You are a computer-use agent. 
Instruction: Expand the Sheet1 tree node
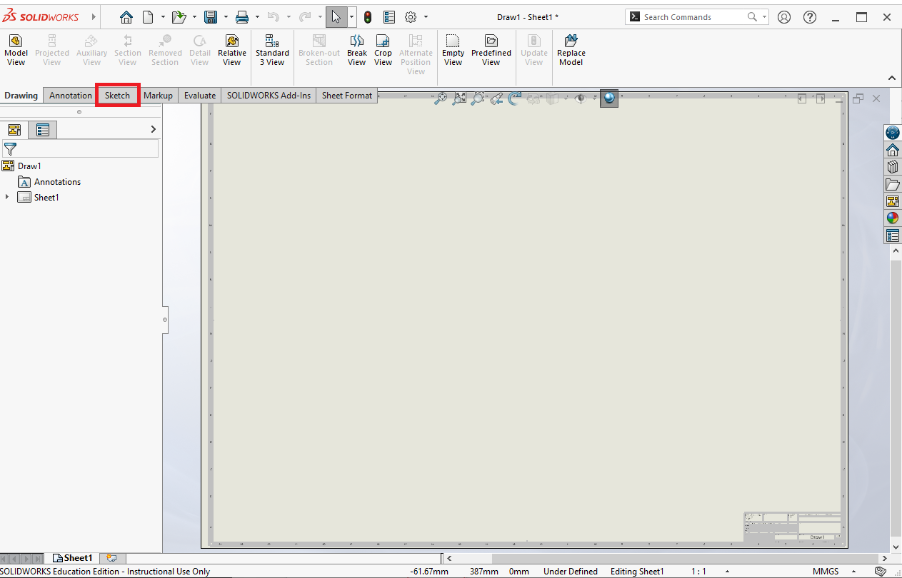coord(9,197)
